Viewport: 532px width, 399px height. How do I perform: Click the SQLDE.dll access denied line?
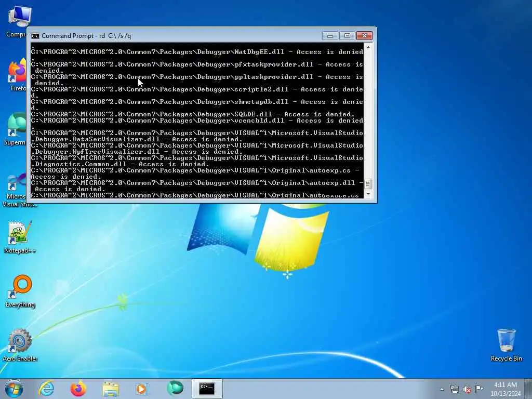(x=193, y=114)
